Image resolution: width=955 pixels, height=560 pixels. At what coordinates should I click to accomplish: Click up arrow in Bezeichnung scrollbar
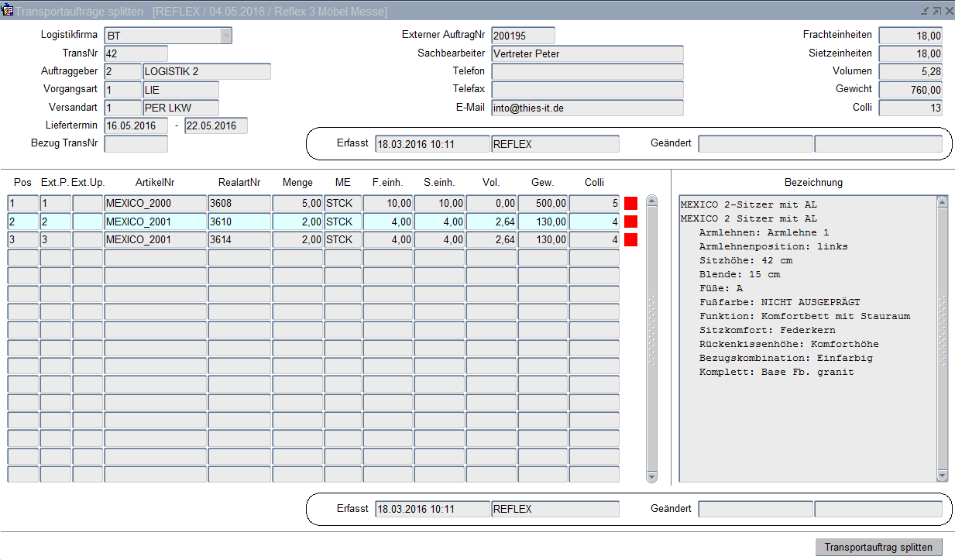[942, 202]
